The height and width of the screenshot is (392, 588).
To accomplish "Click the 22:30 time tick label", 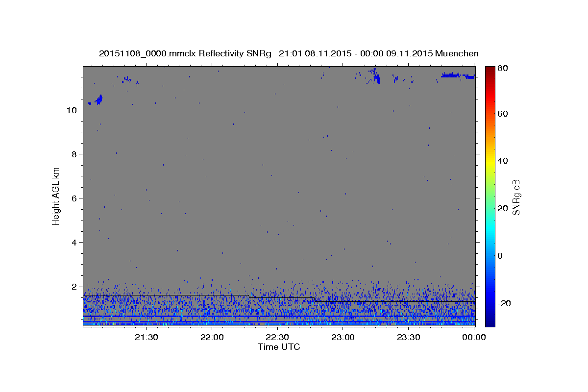I will (277, 337).
